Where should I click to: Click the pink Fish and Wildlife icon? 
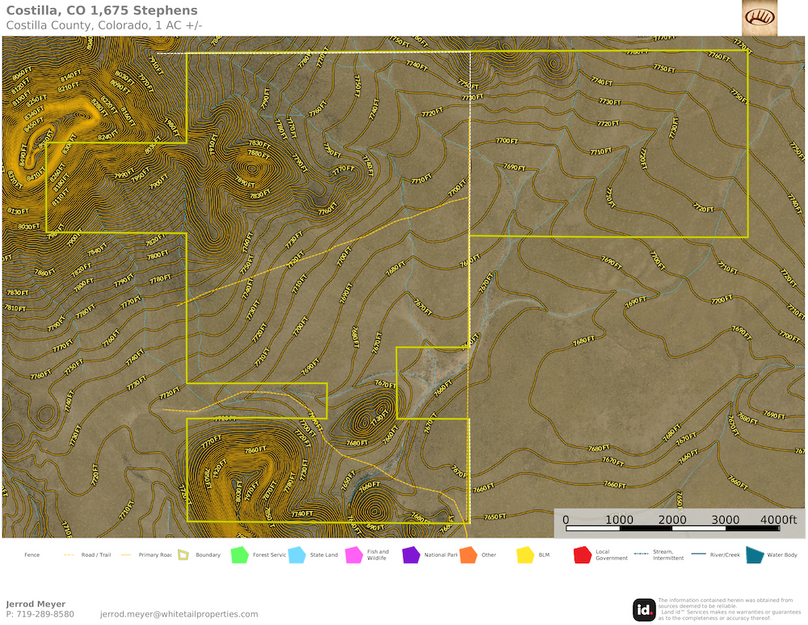pos(352,554)
